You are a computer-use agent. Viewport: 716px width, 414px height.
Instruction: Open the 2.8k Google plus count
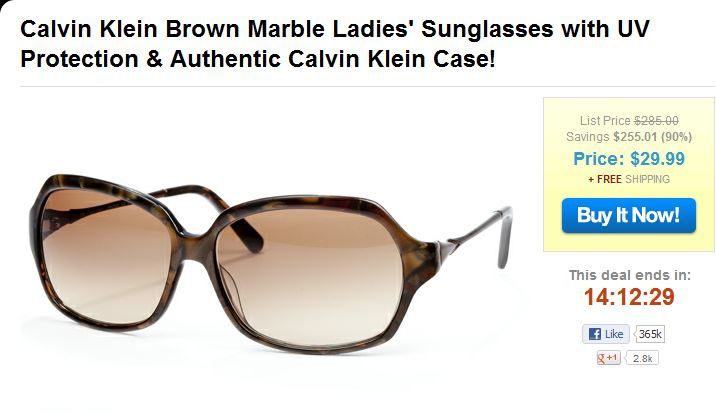click(642, 358)
